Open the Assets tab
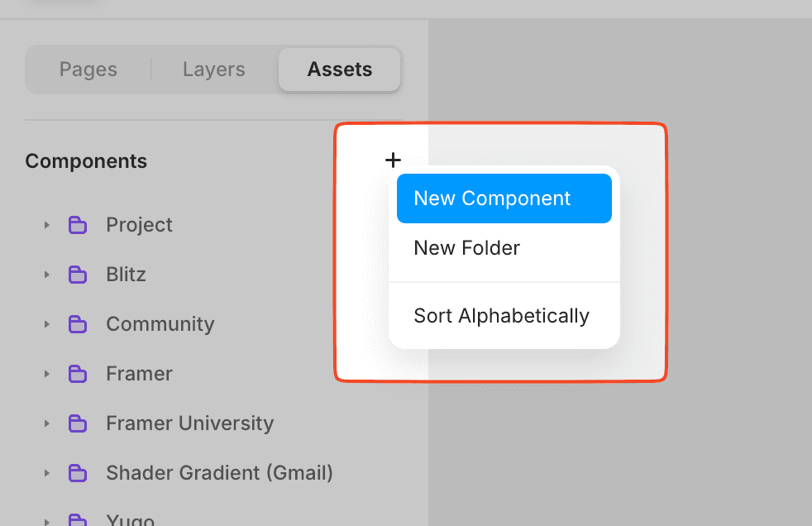This screenshot has height=526, width=812. pyautogui.click(x=340, y=69)
